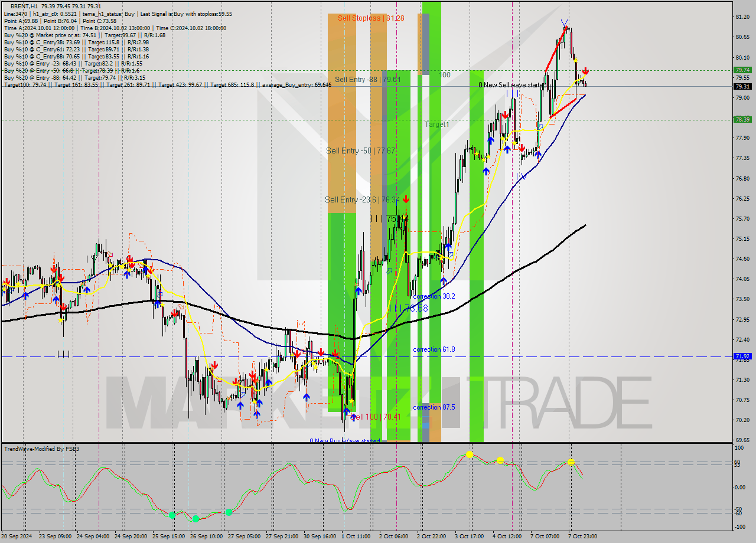The image size is (756, 543).
Task: Select the 'Sell Entry -23.6 | 76.34' label
Action: pos(363,200)
